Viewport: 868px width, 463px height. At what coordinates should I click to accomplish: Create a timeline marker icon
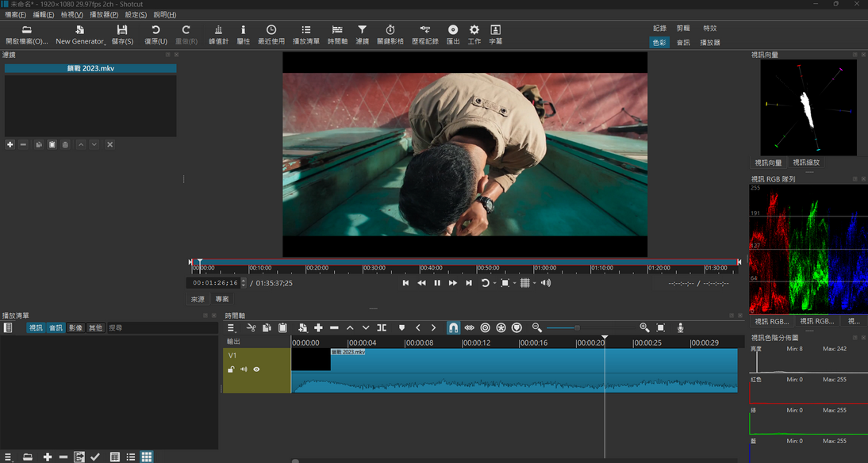pos(402,328)
